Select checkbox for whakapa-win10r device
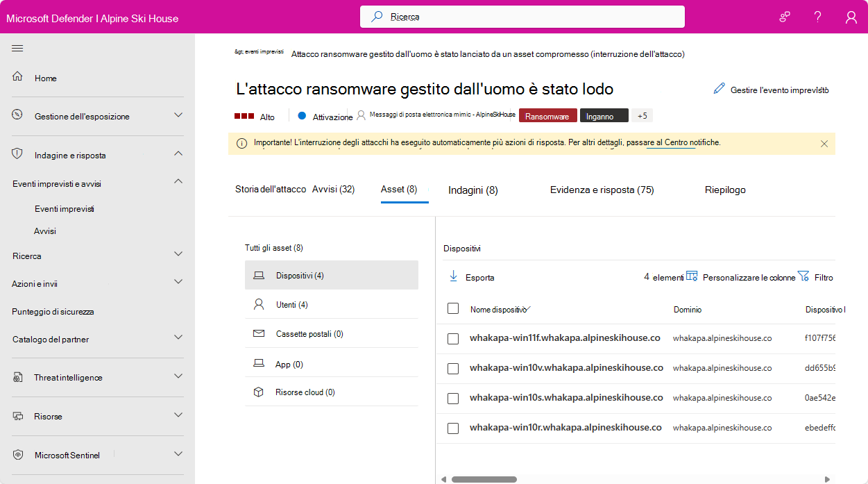 [453, 428]
